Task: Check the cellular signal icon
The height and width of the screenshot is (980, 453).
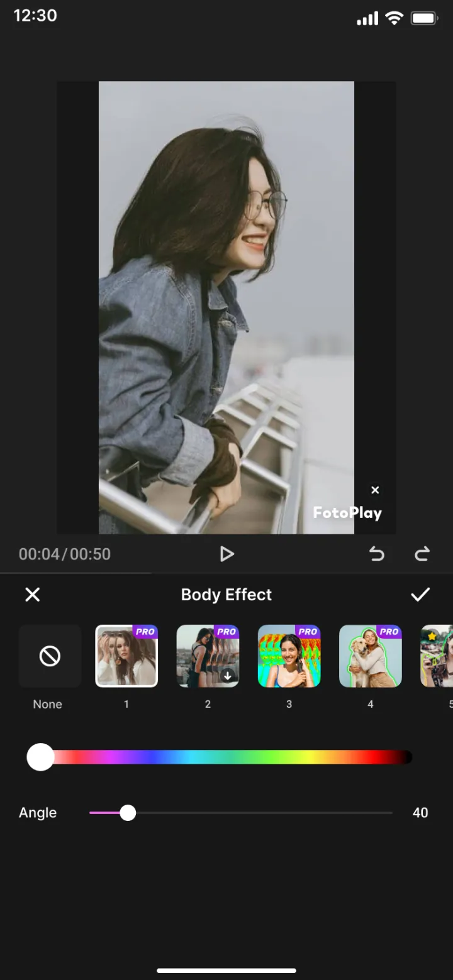Action: 367,19
